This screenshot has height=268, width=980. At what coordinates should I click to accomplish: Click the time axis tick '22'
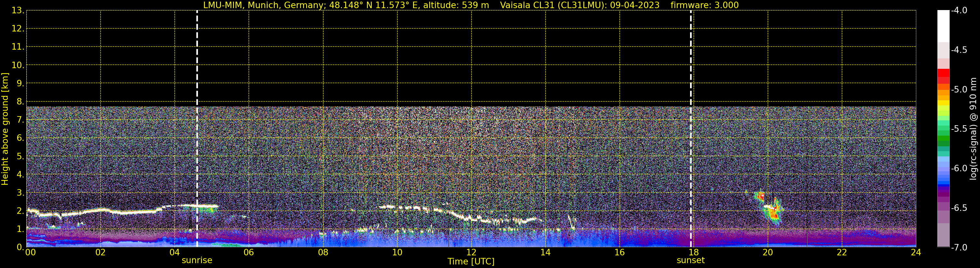(842, 252)
